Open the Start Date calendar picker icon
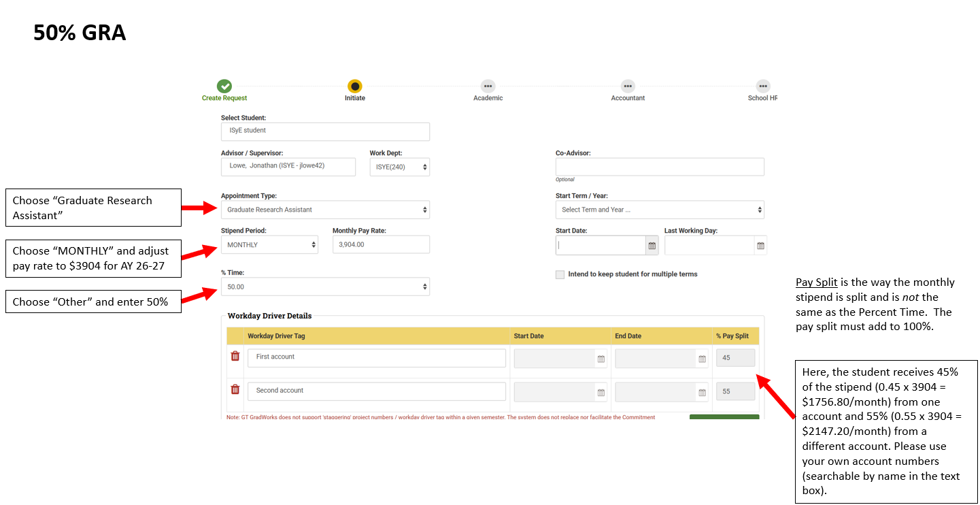Viewport: 980px width, 505px height. [652, 246]
